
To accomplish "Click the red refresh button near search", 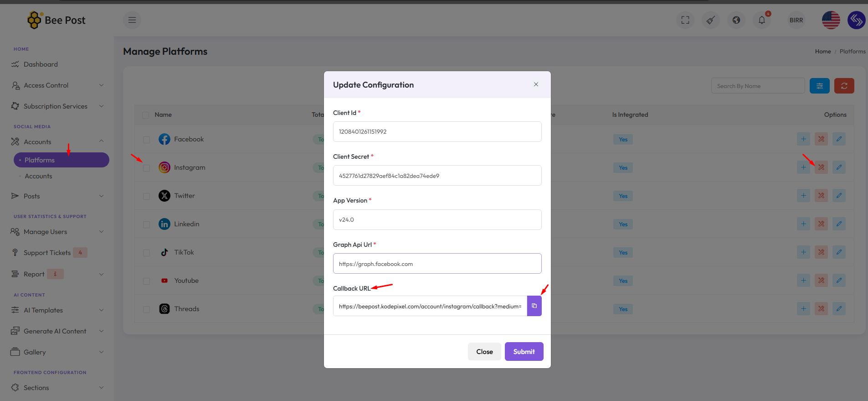I will pyautogui.click(x=844, y=86).
